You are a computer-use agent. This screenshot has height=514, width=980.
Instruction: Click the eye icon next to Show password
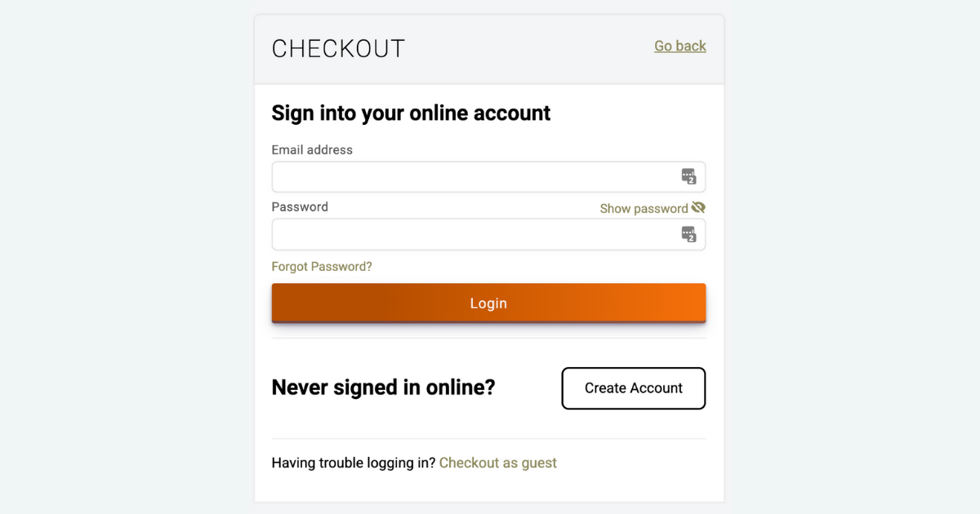[x=699, y=207]
